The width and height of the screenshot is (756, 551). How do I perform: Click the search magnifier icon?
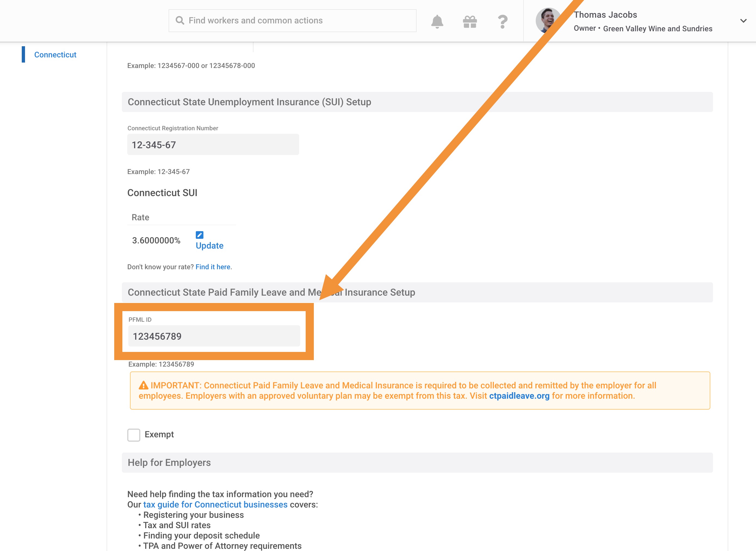180,21
